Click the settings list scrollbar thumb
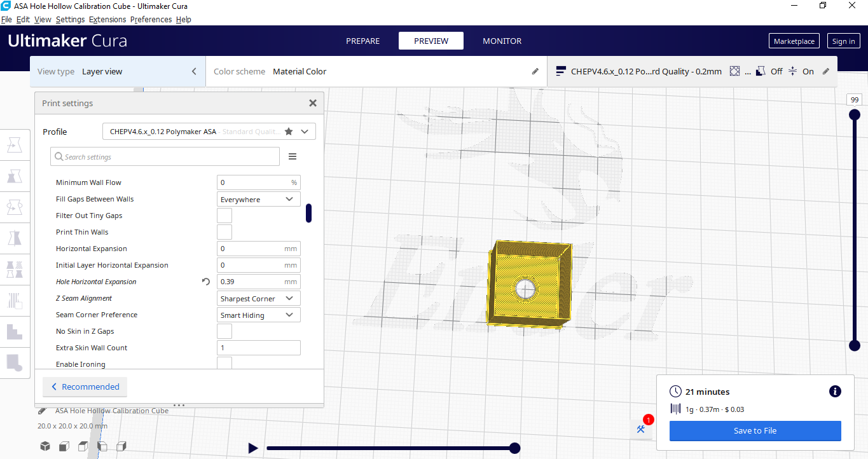The image size is (868, 459). tap(308, 213)
